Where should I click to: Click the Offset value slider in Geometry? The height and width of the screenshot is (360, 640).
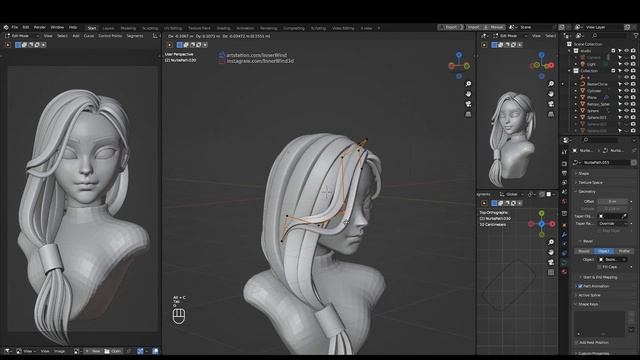tap(613, 201)
